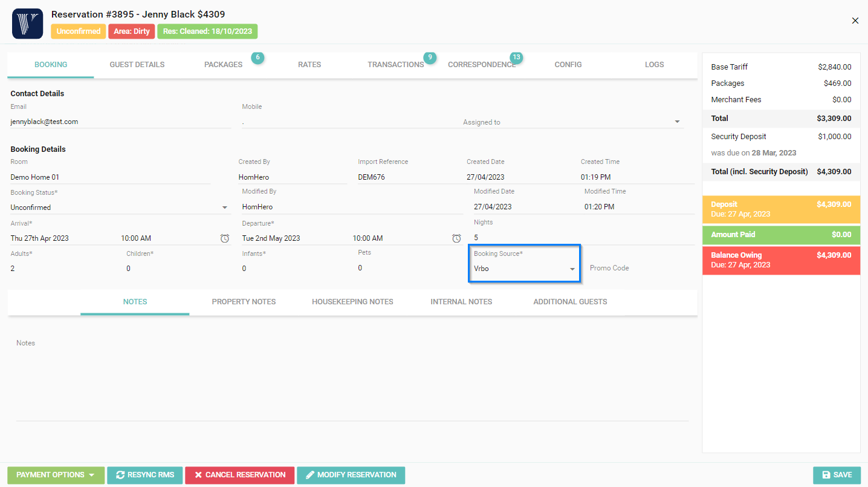The image size is (868, 487).
Task: Click the arrival time clock icon
Action: (225, 238)
